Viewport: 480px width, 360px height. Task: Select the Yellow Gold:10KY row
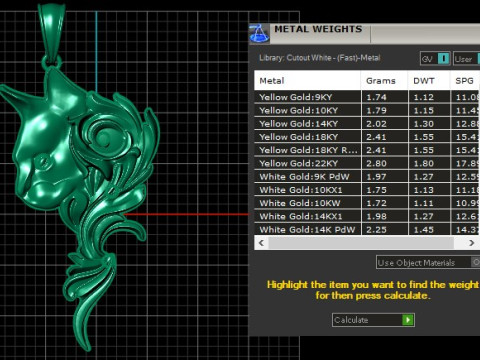tap(367, 110)
